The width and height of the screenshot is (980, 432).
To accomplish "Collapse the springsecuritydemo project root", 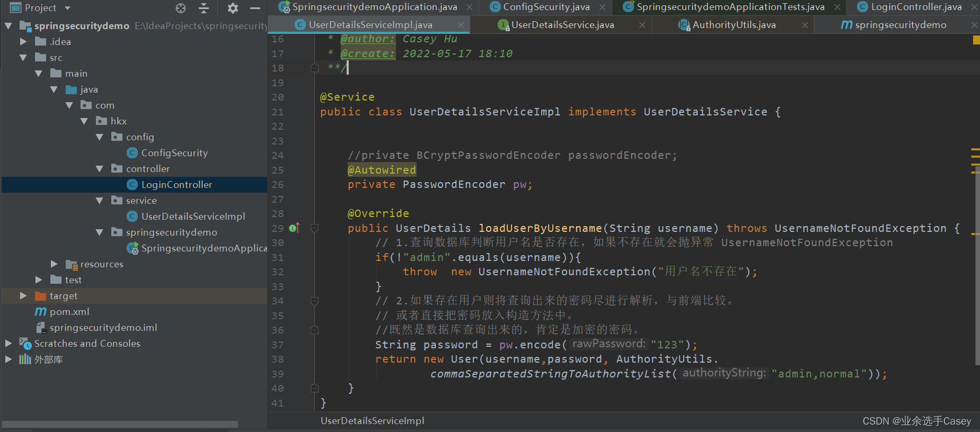I will pyautogui.click(x=8, y=25).
